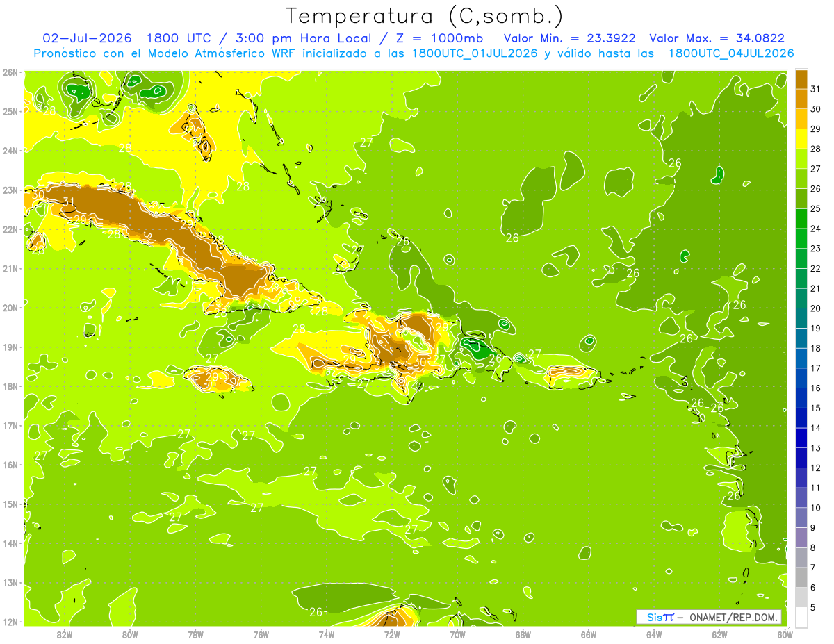Click the "31" label on the color scale
Screen dimensions: 834x644
[815, 89]
